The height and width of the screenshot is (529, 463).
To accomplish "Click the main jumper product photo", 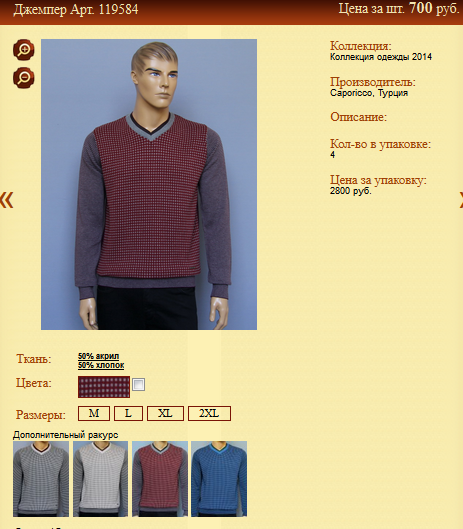I will point(149,185).
